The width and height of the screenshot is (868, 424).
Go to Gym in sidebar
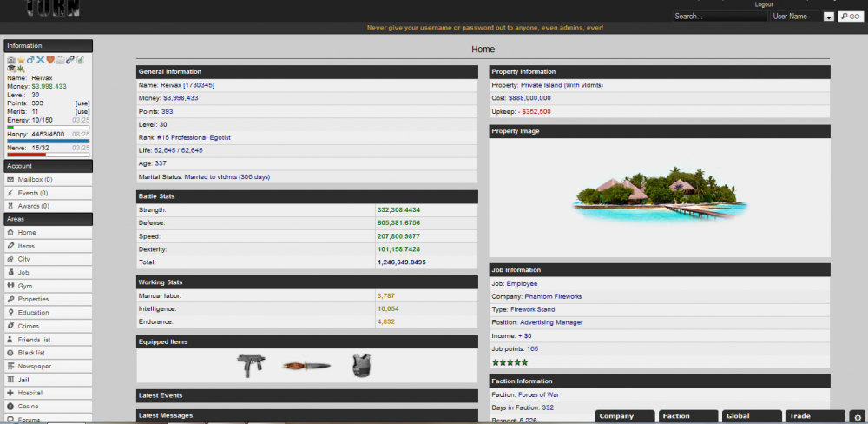(27, 286)
